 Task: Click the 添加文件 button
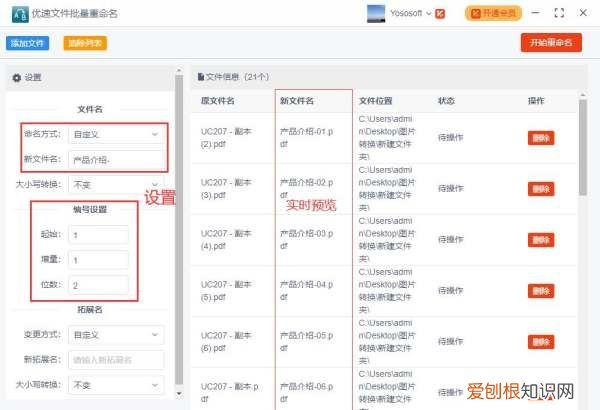click(28, 43)
